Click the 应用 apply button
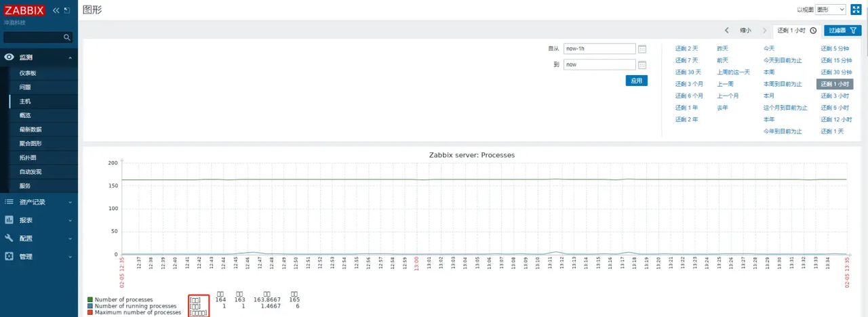The height and width of the screenshot is (317, 868). pyautogui.click(x=636, y=81)
